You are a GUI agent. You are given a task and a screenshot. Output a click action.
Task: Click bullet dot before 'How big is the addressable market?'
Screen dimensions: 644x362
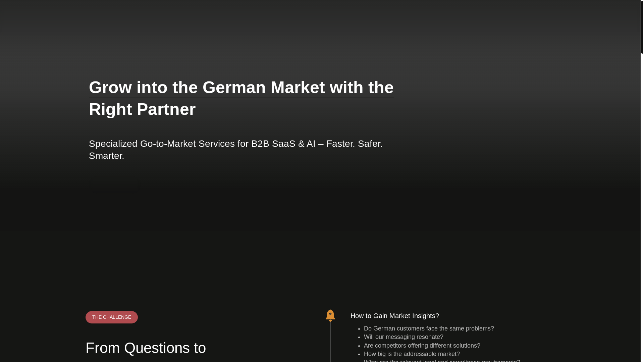(359, 354)
